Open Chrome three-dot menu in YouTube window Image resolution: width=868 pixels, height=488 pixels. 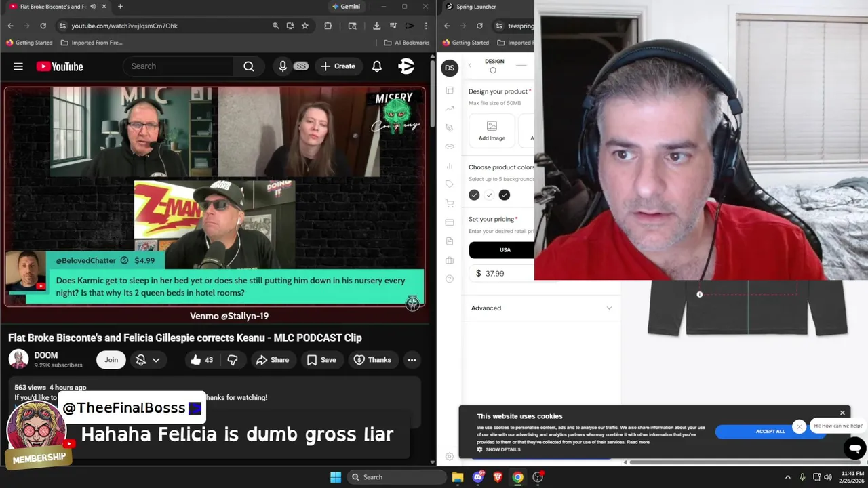click(426, 26)
